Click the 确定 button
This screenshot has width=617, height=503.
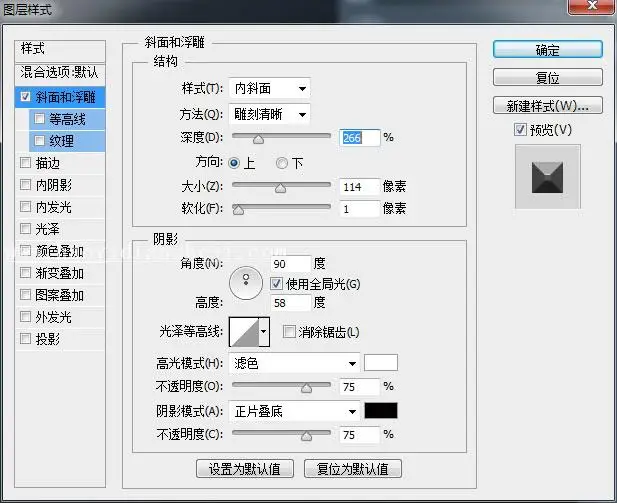547,50
